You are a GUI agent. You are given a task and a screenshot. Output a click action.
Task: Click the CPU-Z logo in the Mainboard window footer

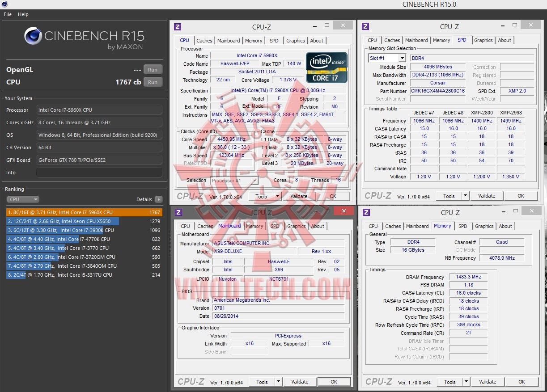(x=191, y=382)
